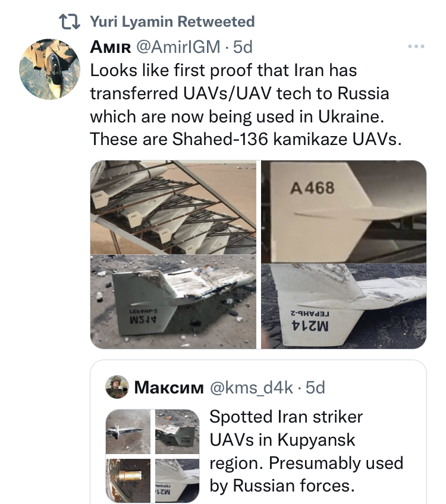View the drone launcher rack photo
This screenshot has width=446, height=504.
pyautogui.click(x=173, y=207)
